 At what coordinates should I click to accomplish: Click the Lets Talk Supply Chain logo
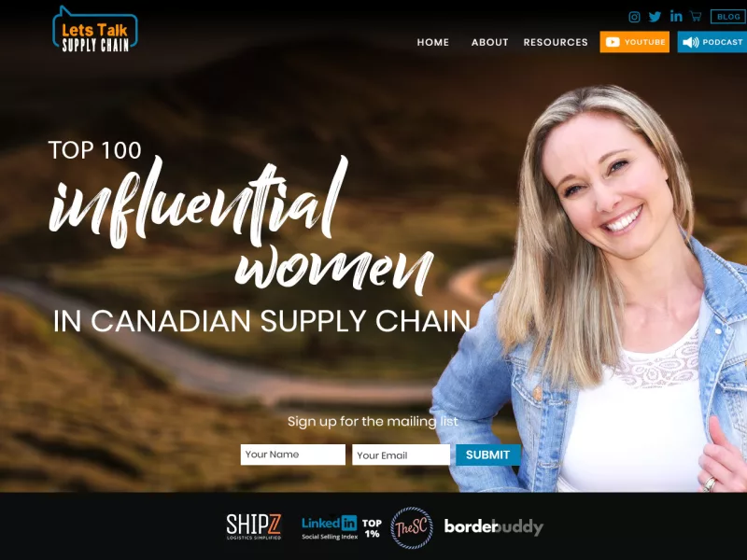pos(95,30)
